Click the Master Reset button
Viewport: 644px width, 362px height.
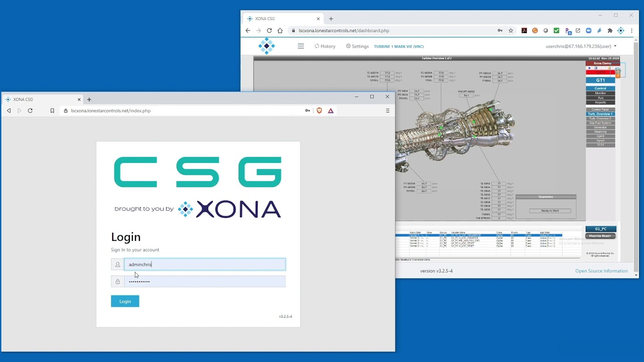(601, 236)
